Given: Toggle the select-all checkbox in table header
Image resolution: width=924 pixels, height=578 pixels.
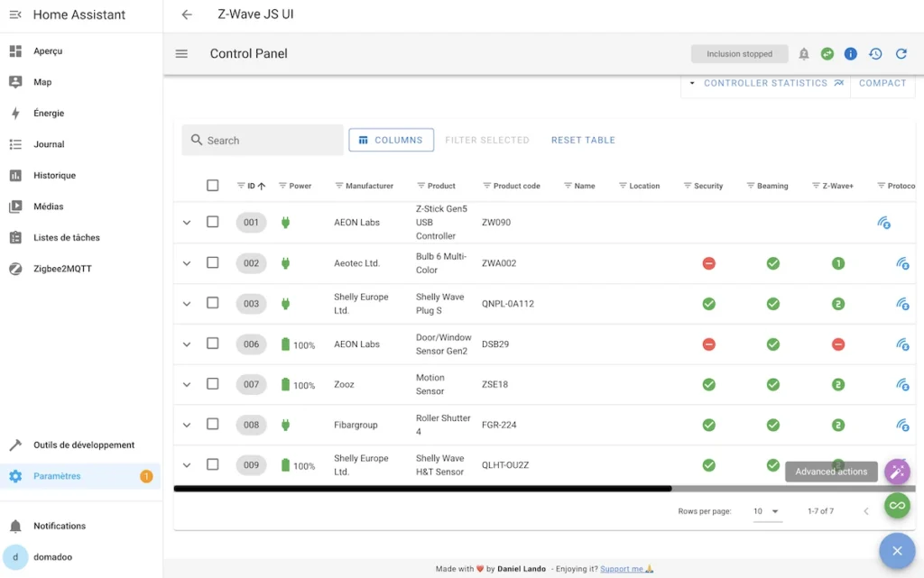Looking at the screenshot, I should click(213, 186).
